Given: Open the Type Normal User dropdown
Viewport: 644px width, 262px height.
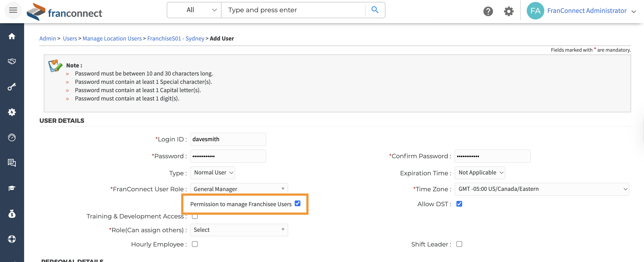Looking at the screenshot, I should pyautogui.click(x=213, y=172).
